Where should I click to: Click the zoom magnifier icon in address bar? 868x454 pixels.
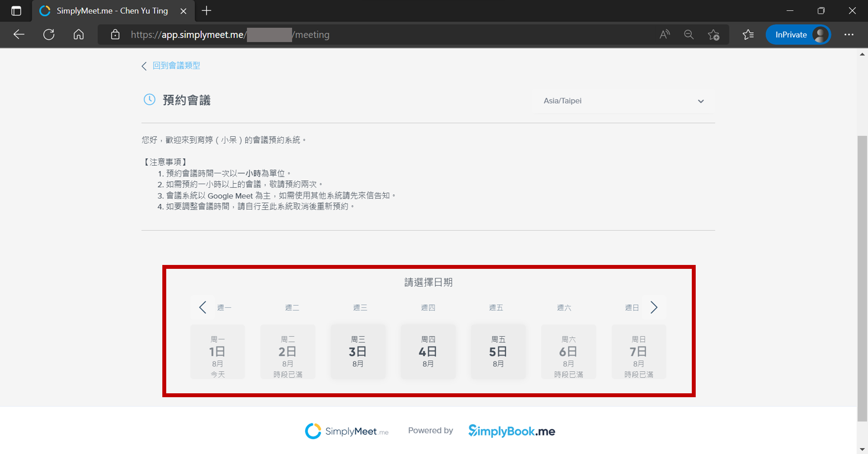click(x=689, y=35)
